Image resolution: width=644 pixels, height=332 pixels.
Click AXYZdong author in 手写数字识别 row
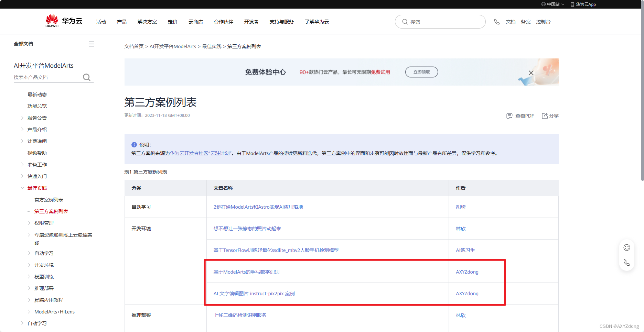pos(467,272)
